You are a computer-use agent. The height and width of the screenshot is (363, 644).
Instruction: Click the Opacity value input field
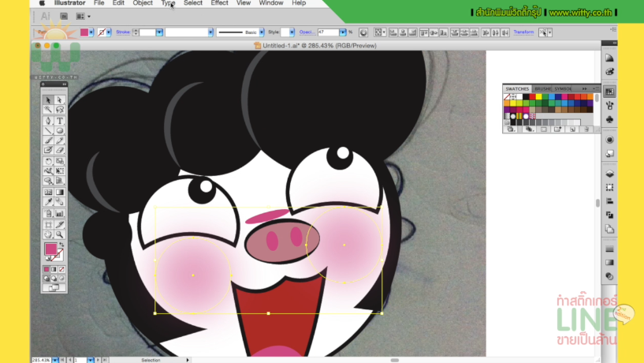328,32
